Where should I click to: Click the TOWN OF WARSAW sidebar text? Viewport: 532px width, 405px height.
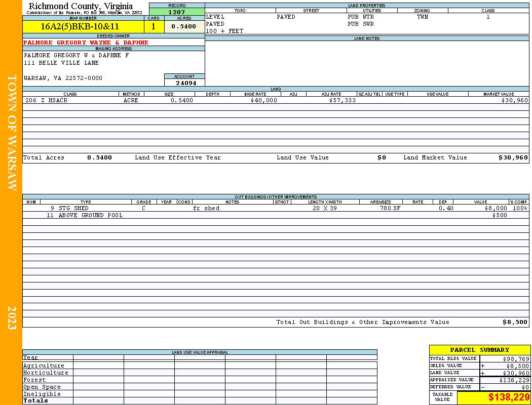(12, 133)
